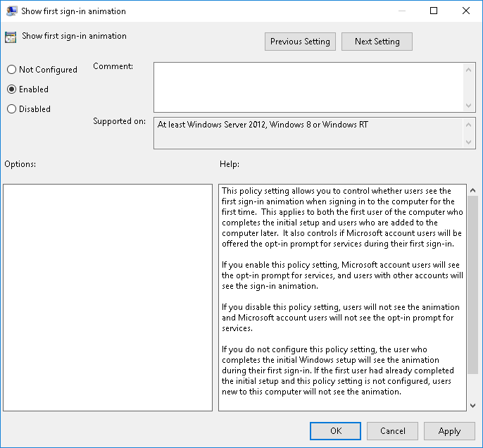Set the policy to Disabled
The height and width of the screenshot is (448, 483).
pyautogui.click(x=11, y=109)
